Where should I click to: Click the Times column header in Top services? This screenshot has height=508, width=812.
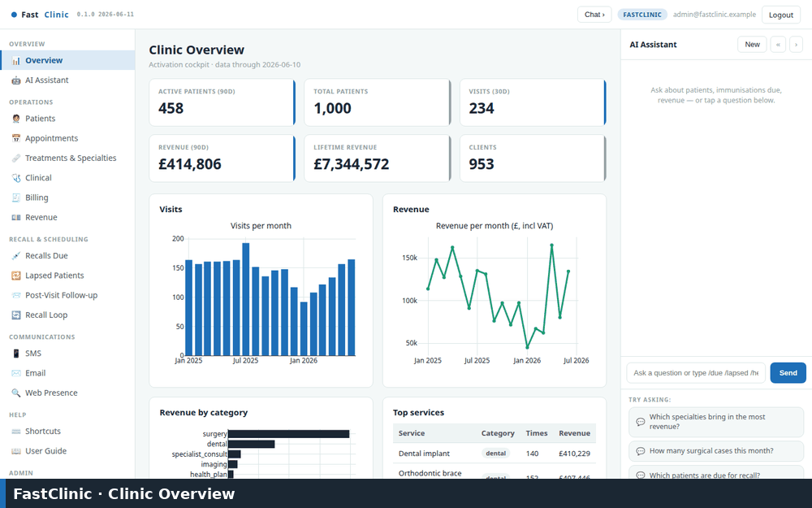[x=537, y=433]
